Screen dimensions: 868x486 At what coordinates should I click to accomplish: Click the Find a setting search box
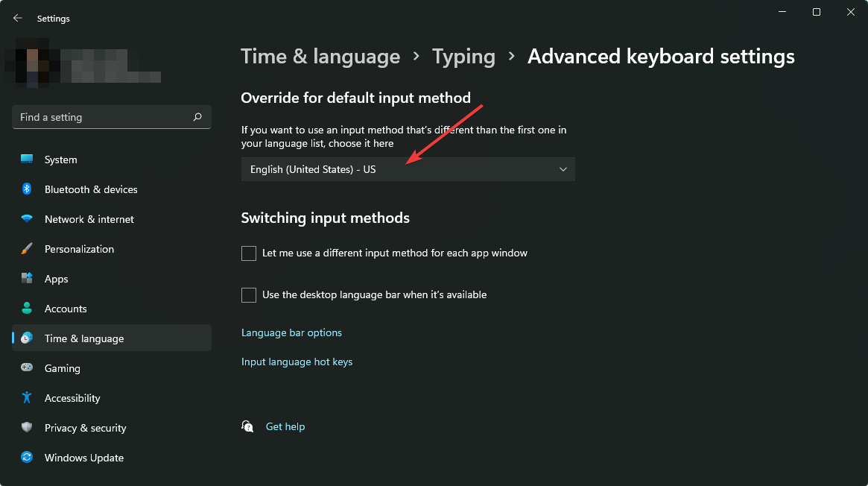click(111, 117)
